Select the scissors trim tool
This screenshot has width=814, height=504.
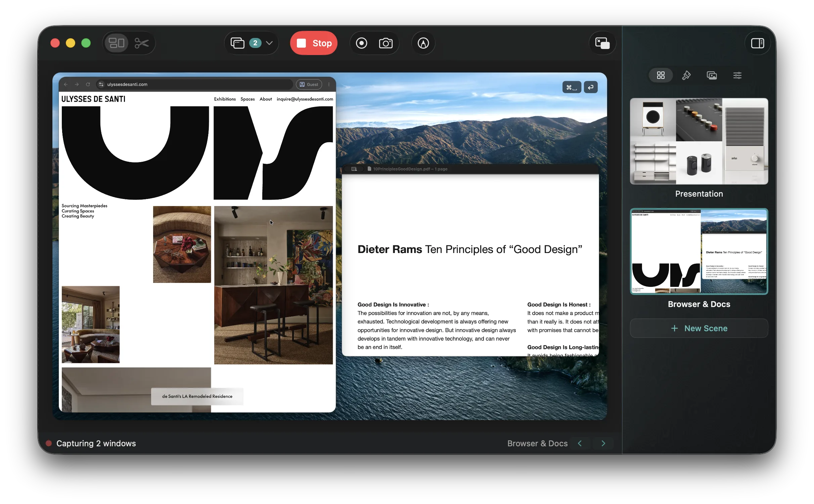click(x=141, y=43)
